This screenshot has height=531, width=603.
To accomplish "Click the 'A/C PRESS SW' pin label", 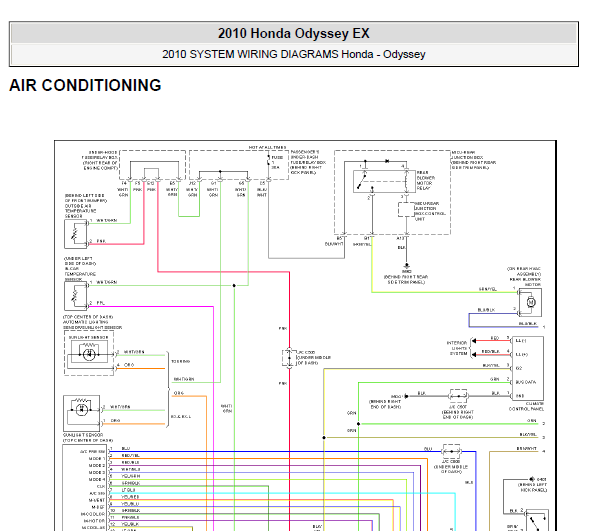I will point(93,451).
